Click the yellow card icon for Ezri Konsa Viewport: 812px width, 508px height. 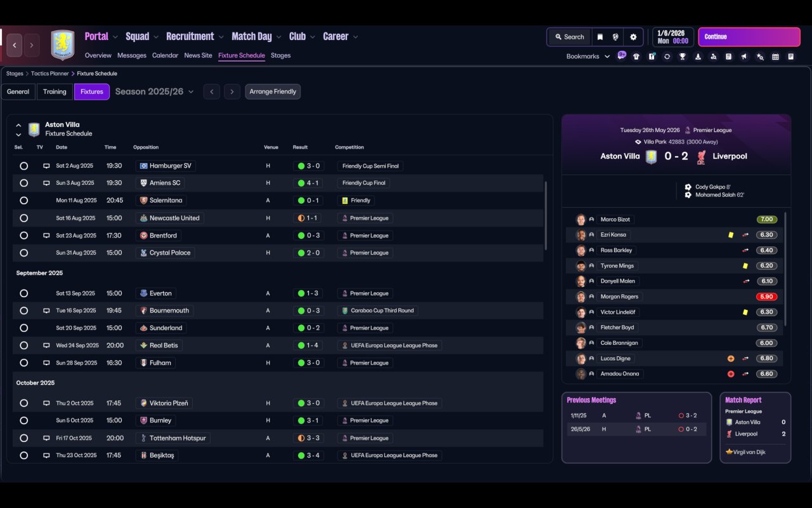[731, 235]
